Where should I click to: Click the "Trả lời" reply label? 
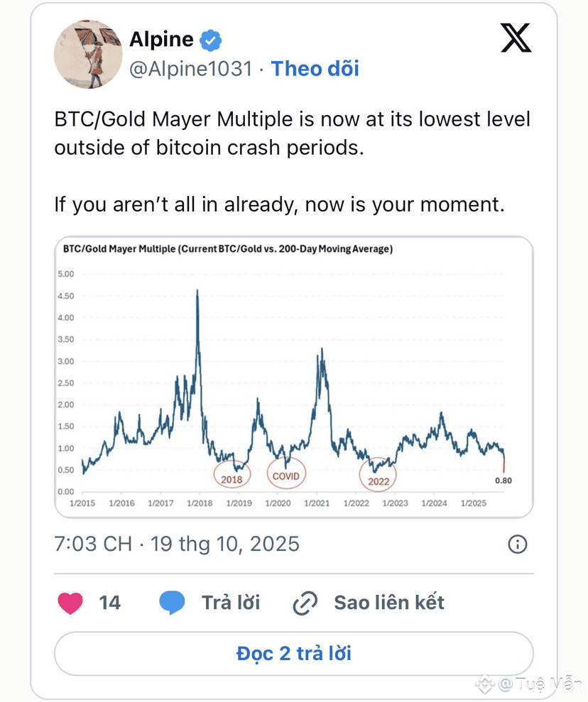tap(231, 603)
